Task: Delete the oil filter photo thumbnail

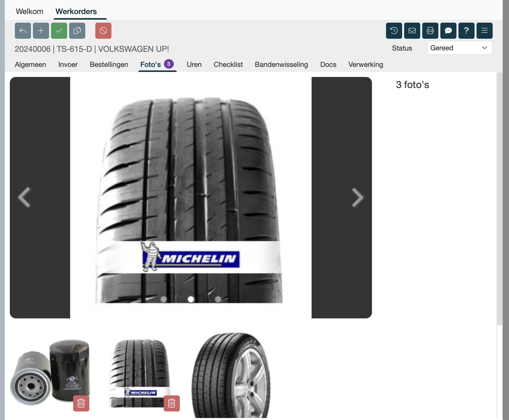Action: tap(81, 403)
